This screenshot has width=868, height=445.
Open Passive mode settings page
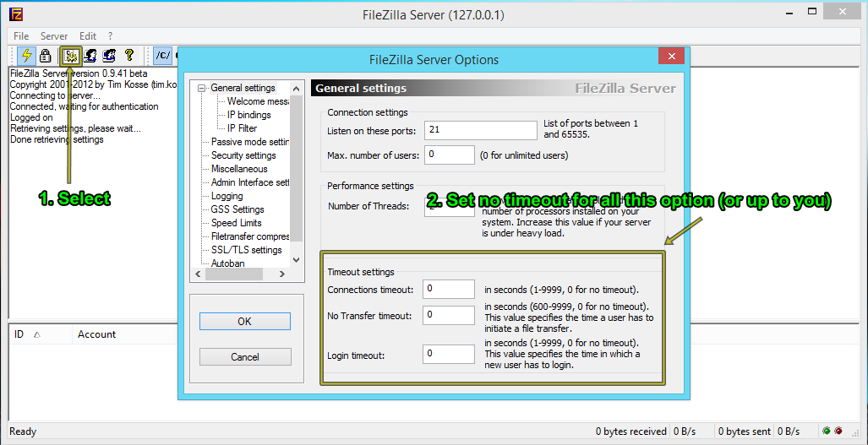(x=250, y=142)
